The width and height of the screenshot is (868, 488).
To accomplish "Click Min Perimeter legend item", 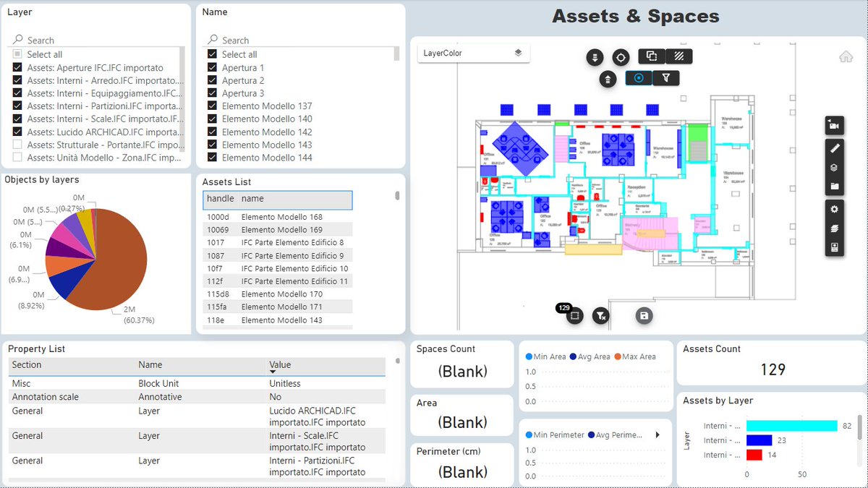I will tap(556, 435).
